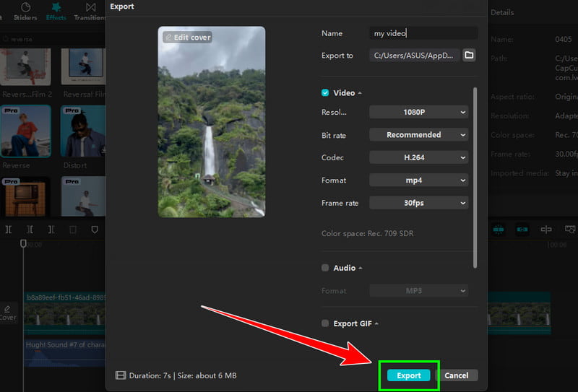Uncheck the Video export checkbox
The height and width of the screenshot is (392, 578).
point(325,93)
